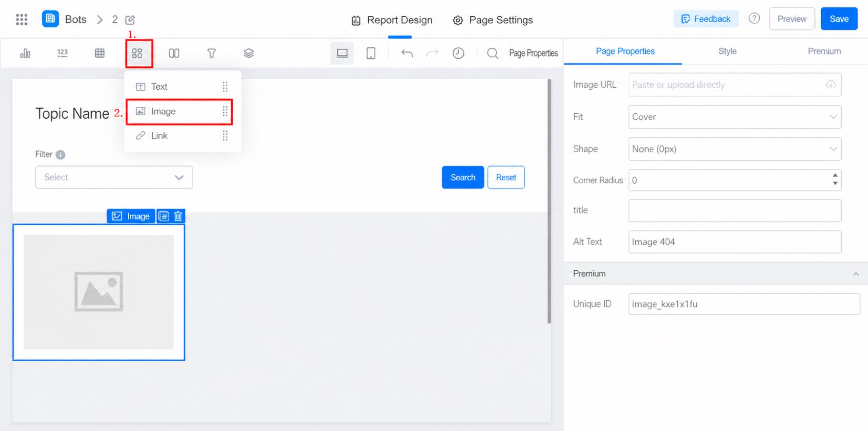The width and height of the screenshot is (868, 431).
Task: Select the 123 metric component icon
Action: tap(62, 53)
